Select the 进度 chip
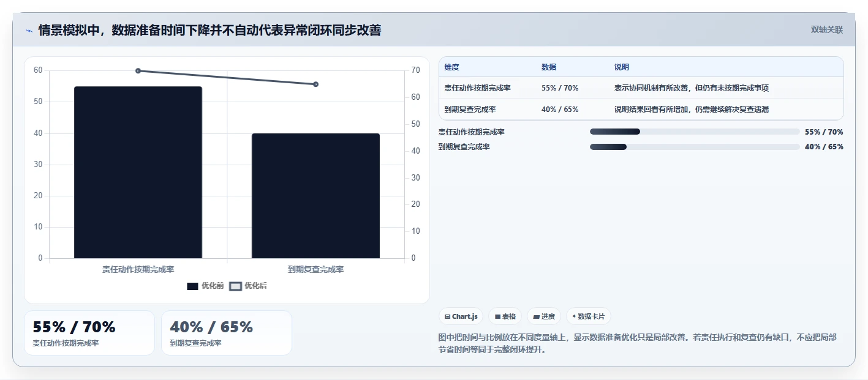Image resolution: width=868 pixels, height=380 pixels. [544, 316]
